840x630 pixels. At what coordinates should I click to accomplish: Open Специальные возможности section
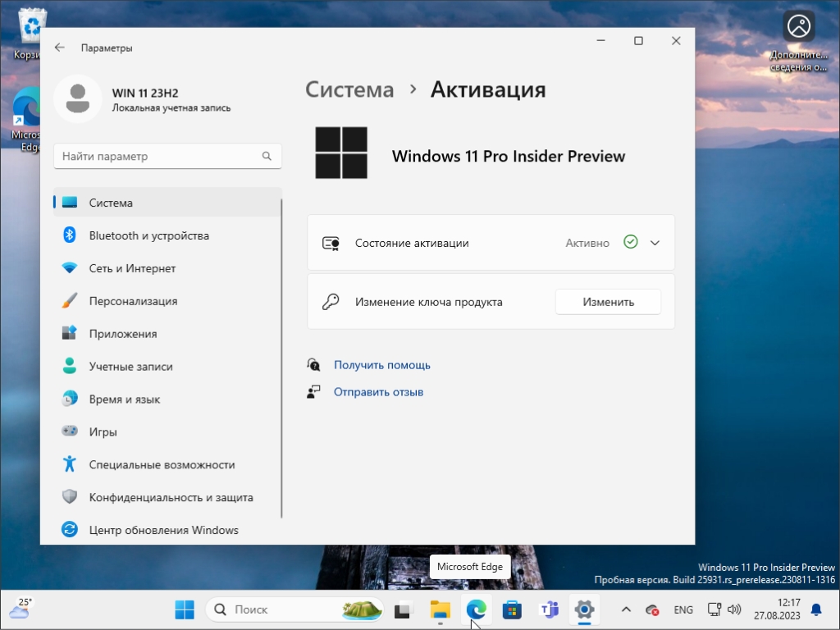click(167, 464)
